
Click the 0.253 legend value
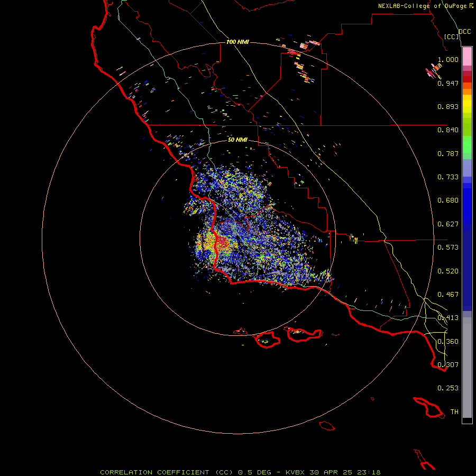click(x=448, y=388)
